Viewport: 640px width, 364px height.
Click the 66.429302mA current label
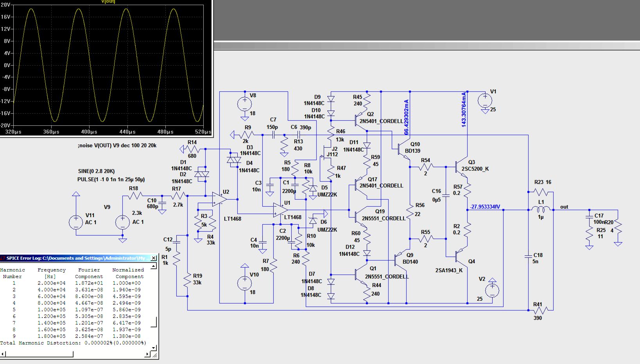[x=406, y=117]
